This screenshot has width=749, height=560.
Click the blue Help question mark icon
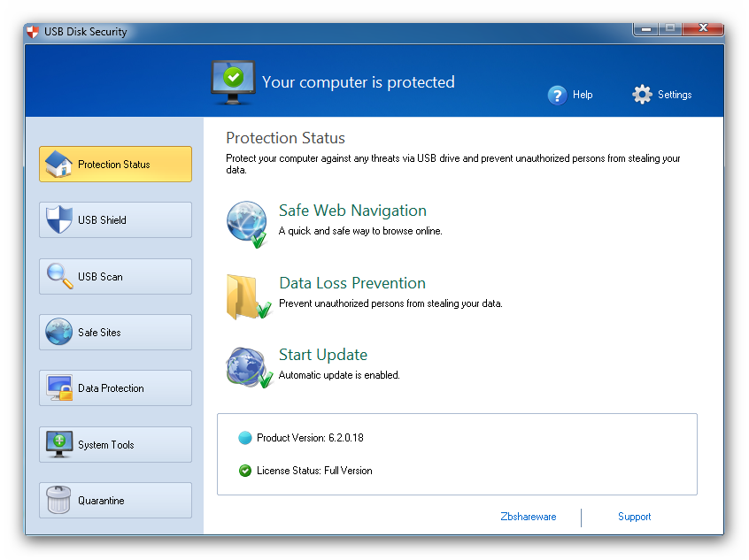[557, 95]
